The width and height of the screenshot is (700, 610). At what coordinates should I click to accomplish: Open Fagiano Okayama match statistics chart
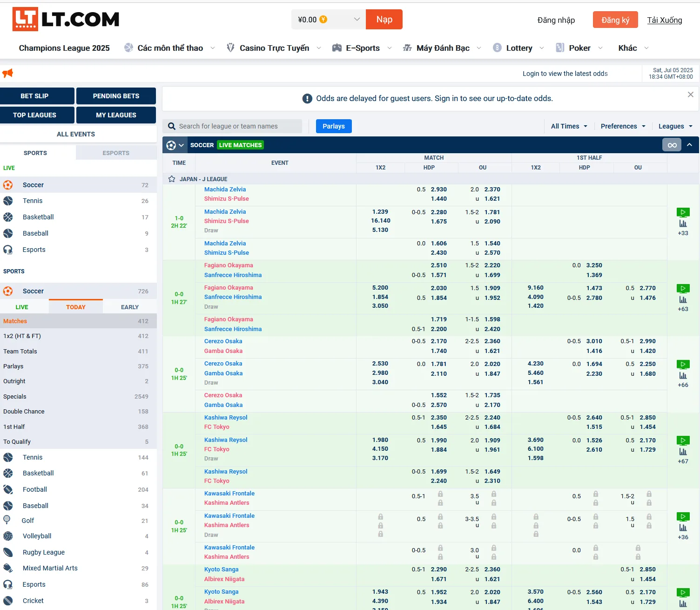tap(683, 299)
